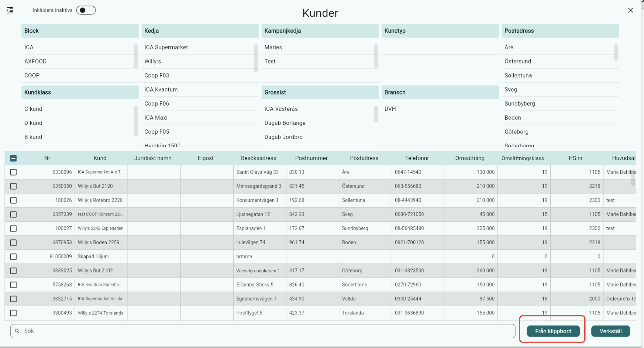Select ICA Kvantum in Kedja list
This screenshot has width=644, height=348.
point(161,89)
